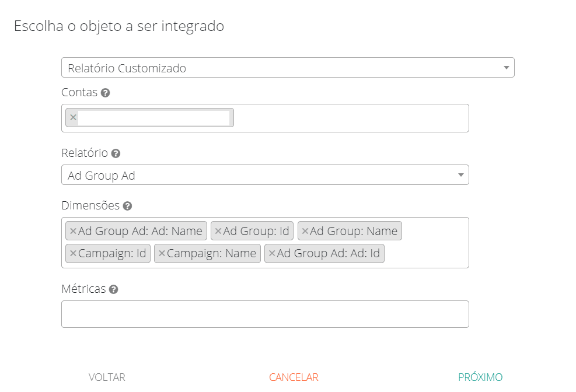Click the Dimensões help question-mark icon

tap(127, 206)
